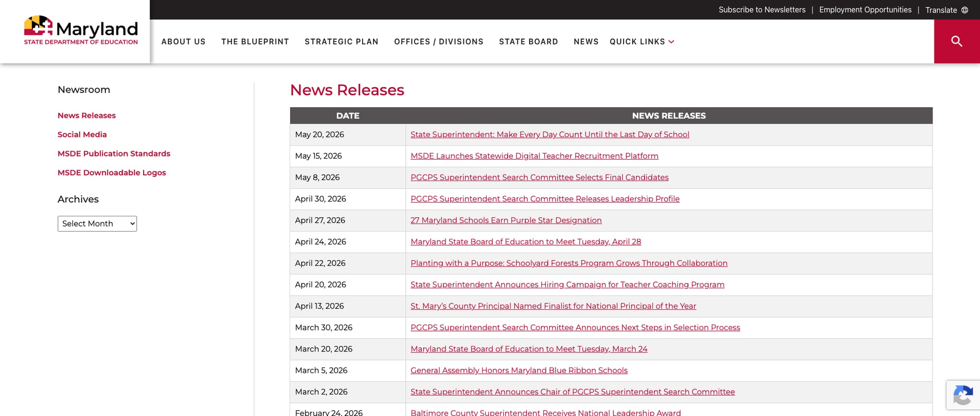
Task: Open 27 Maryland Schools Purple Star release
Action: (x=506, y=220)
